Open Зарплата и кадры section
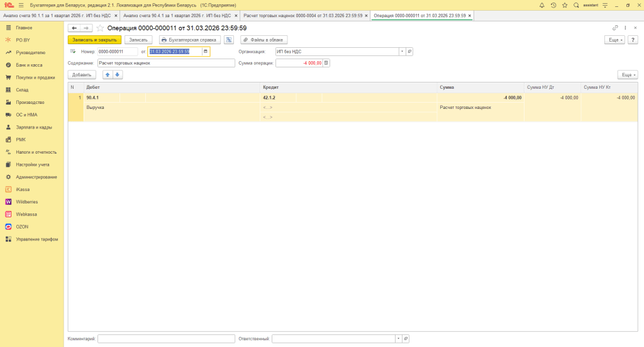Screen dimensions: 644x347 [x=32, y=127]
